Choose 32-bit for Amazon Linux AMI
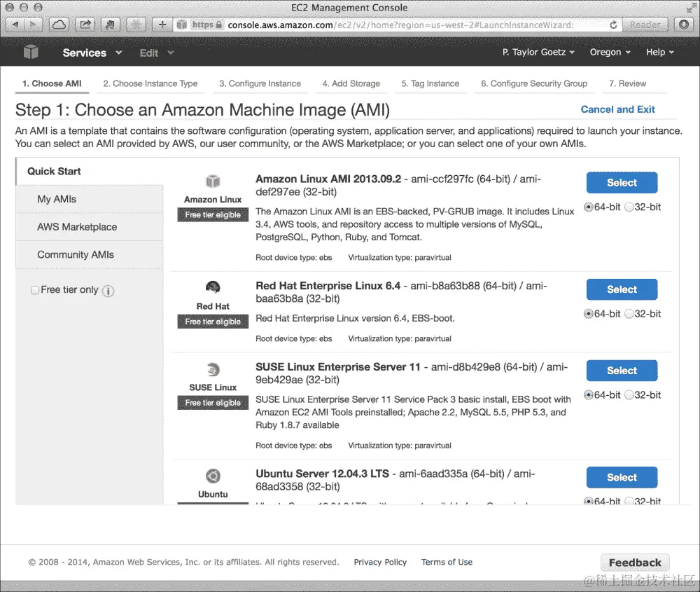Image resolution: width=700 pixels, height=592 pixels. click(x=629, y=207)
